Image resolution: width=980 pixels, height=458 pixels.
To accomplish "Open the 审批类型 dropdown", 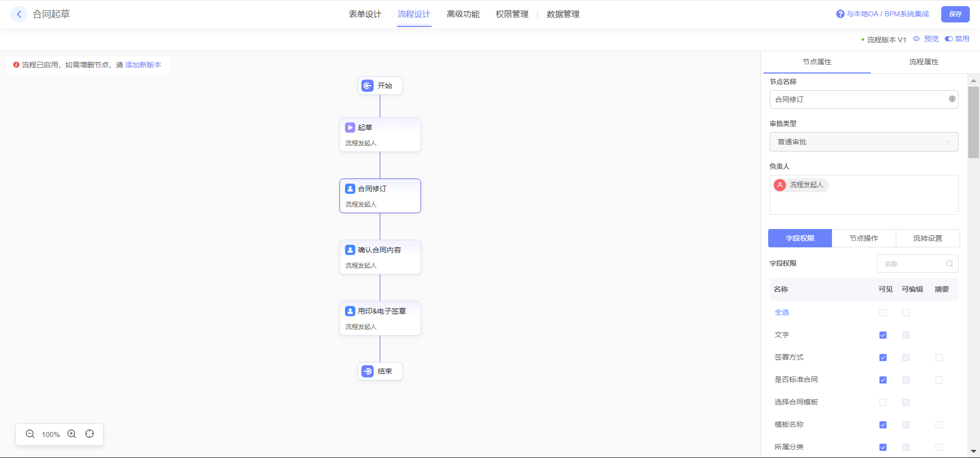I will [864, 142].
